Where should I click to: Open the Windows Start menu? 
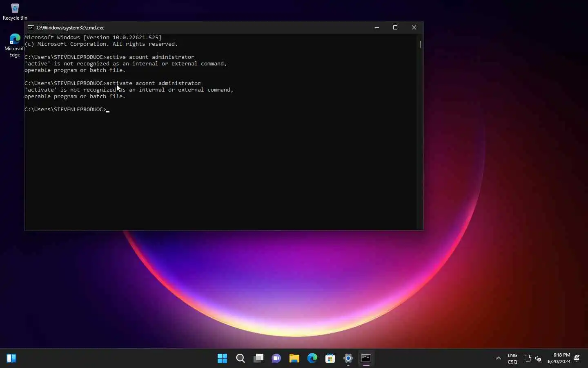tap(223, 359)
